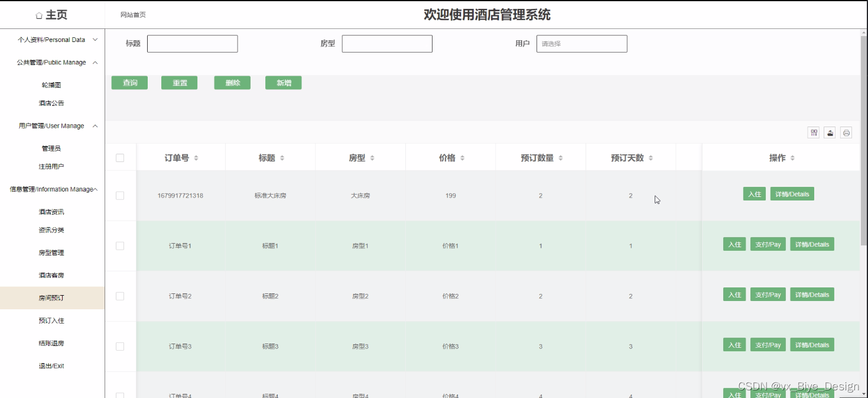
Task: Focus the 标题 search input
Action: click(192, 44)
